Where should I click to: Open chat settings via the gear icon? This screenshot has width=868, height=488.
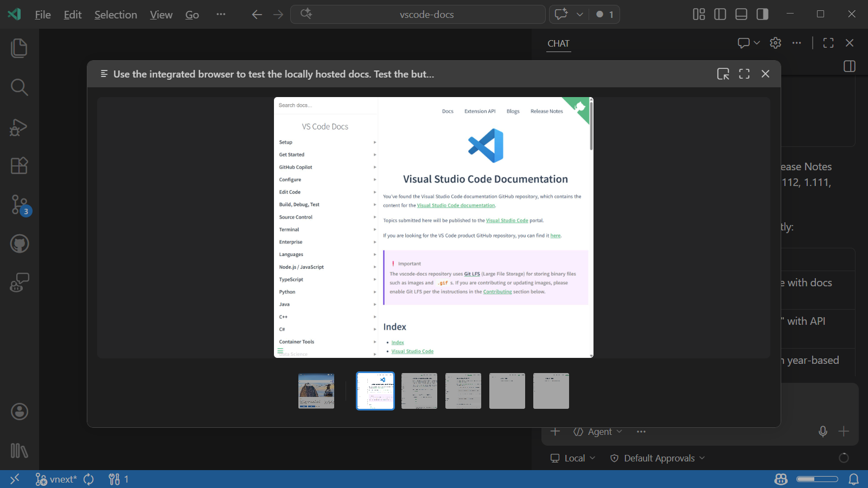[775, 43]
